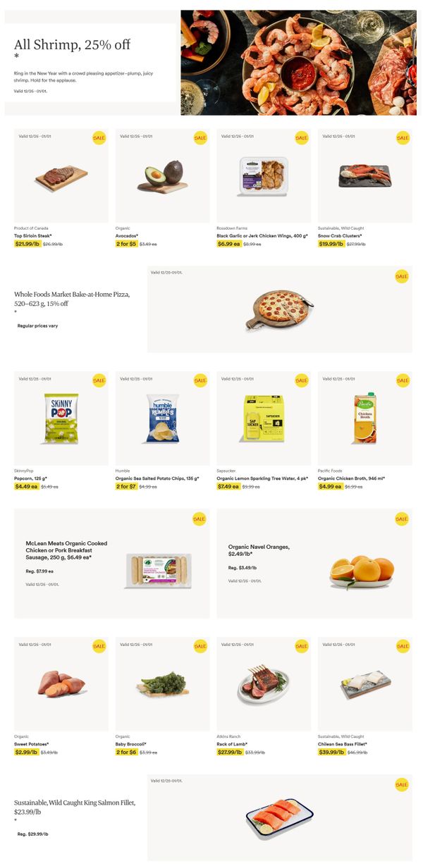Click the SALE badge on King Salmon Fillet
The width and height of the screenshot is (423, 868).
point(402,784)
